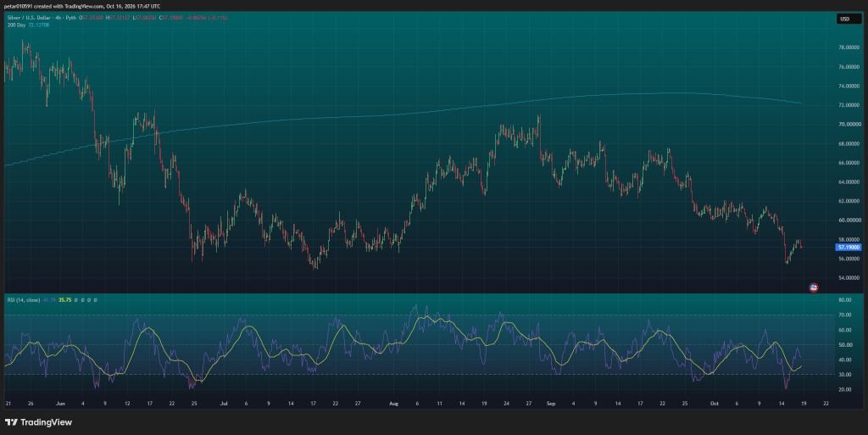868x435 pixels.
Task: Click the RSI (14, close) indicator legend
Action: click(x=23, y=300)
